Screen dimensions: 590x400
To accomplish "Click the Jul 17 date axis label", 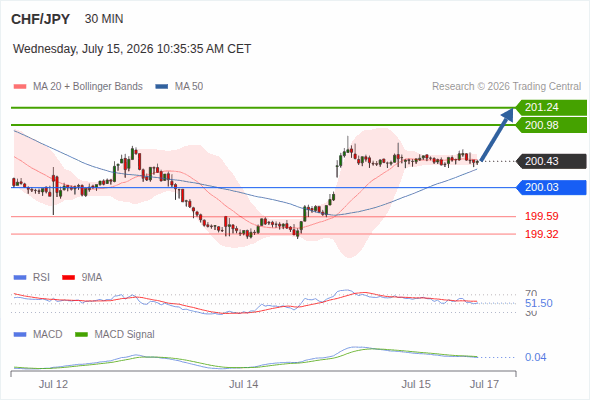I will click(x=484, y=385).
